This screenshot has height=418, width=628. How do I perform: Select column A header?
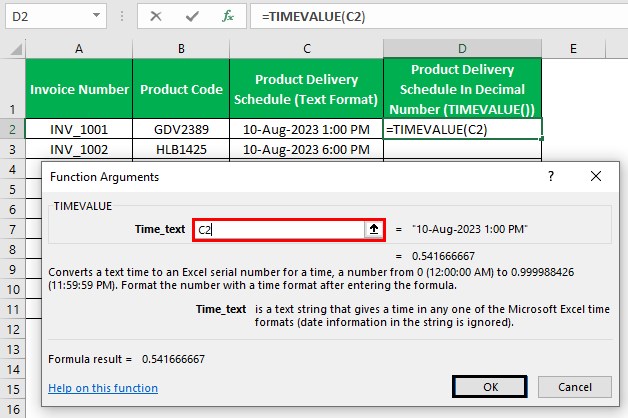coord(79,49)
